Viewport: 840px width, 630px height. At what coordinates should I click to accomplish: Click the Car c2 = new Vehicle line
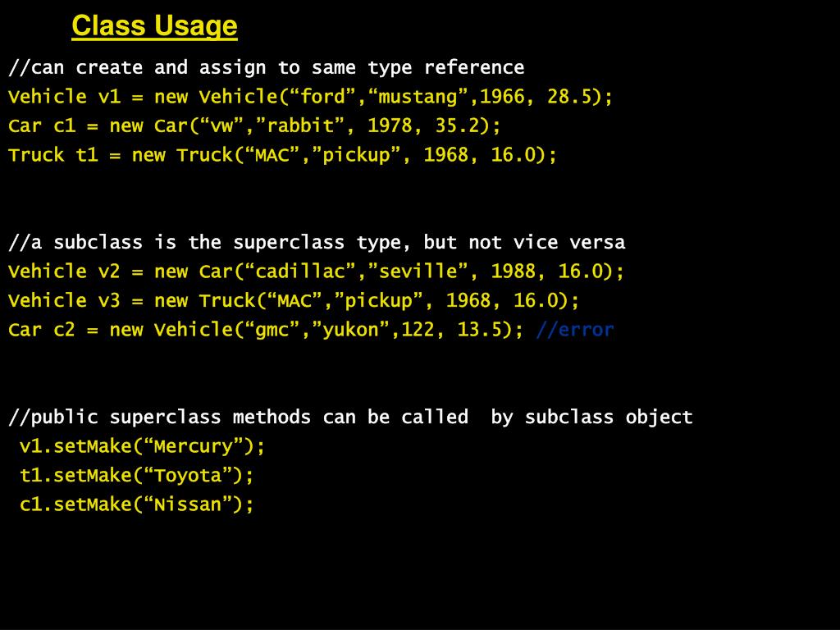tap(265, 330)
